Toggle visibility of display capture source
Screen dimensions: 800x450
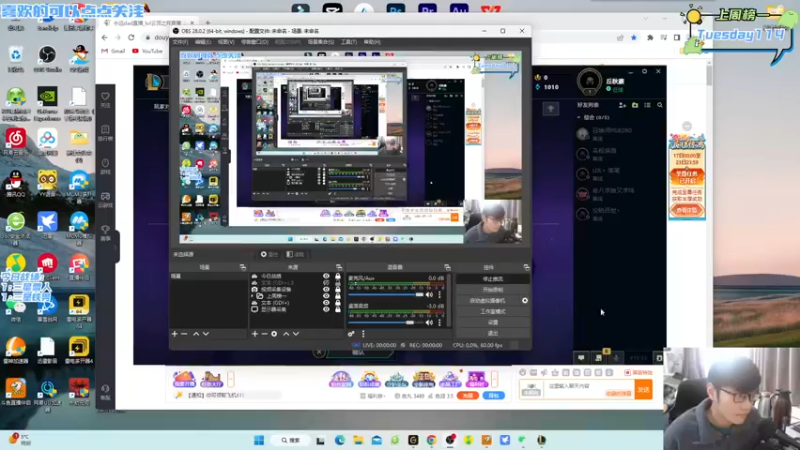point(326,309)
